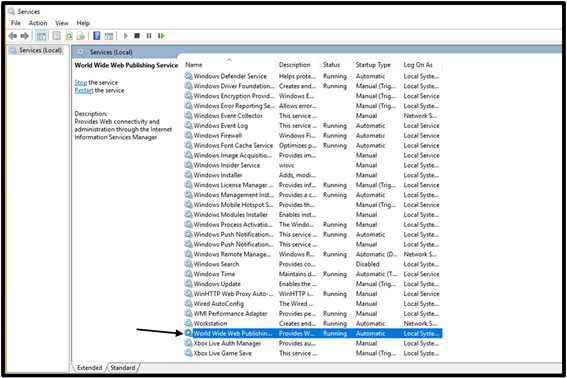
Task: Click gear icon next to Windows Event Collector
Action: tap(188, 115)
